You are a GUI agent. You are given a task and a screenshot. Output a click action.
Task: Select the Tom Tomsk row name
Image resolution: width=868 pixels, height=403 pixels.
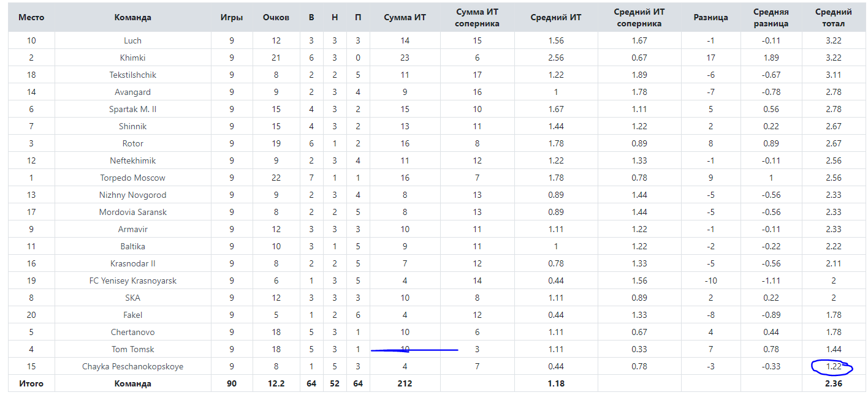click(x=132, y=349)
